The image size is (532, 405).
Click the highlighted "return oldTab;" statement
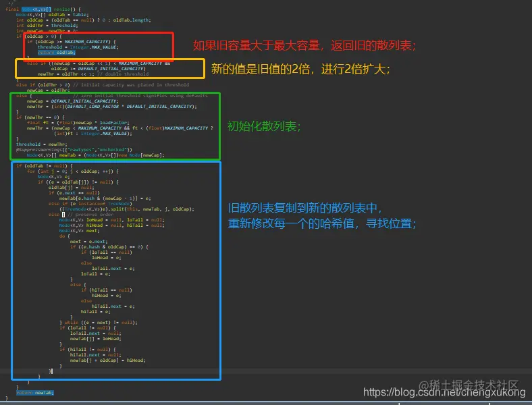(56, 53)
